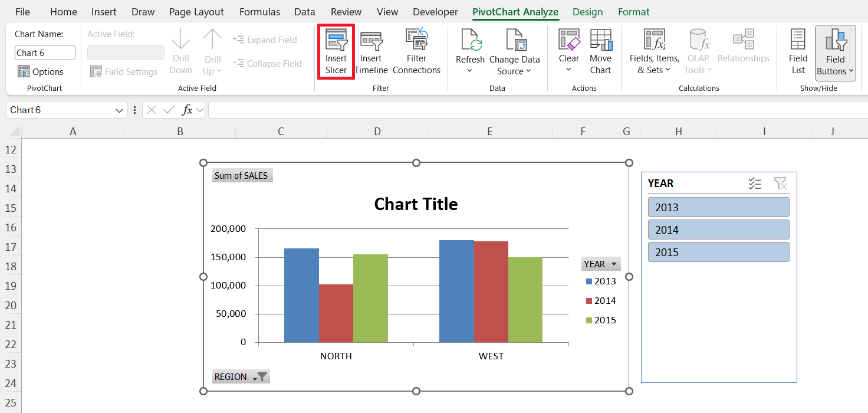This screenshot has height=413, width=868.
Task: Expand the Field Buttons dropdown
Action: point(835,65)
